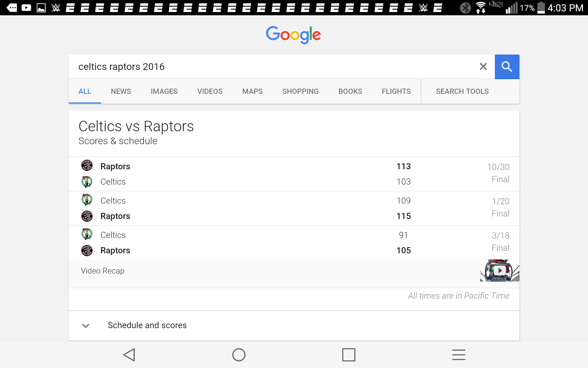
Task: Open SEARCH TOOLS options
Action: (462, 91)
